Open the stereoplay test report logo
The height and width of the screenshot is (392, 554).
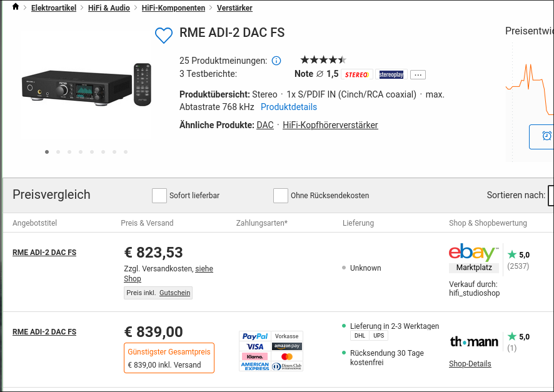click(x=391, y=74)
